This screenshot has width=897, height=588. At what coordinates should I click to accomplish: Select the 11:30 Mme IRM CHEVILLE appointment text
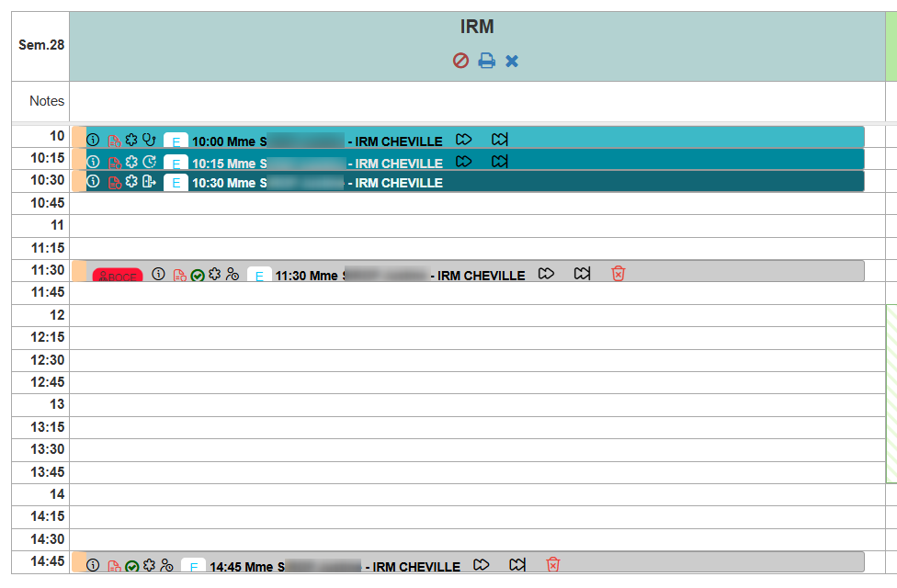(401, 276)
